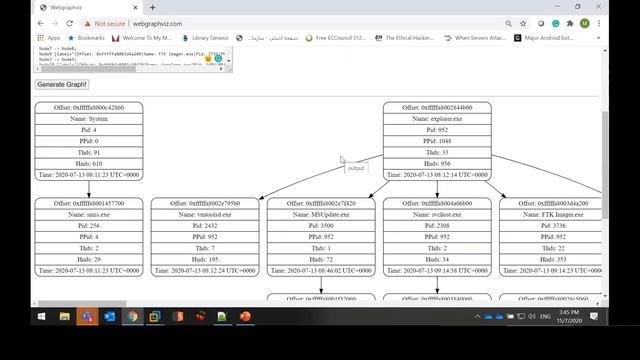The image size is (640, 360).
Task: Click the page horizontal scrollbar thumb
Action: [82, 304]
